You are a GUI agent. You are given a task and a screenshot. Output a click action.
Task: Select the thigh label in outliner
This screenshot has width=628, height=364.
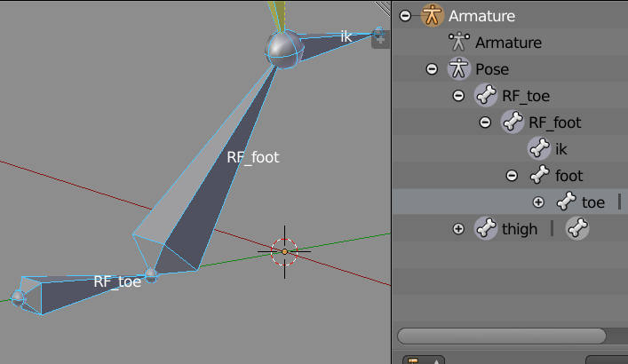pyautogui.click(x=520, y=229)
